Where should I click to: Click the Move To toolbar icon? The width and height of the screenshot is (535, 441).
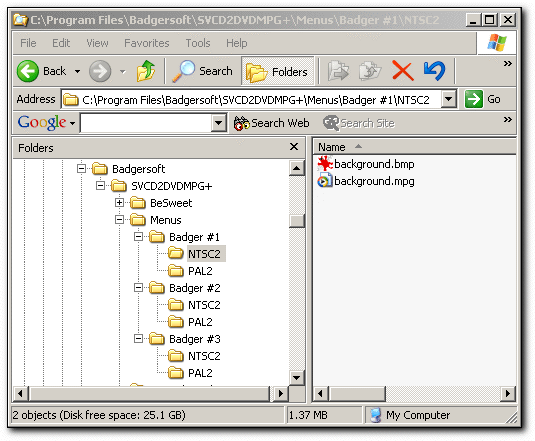[x=338, y=71]
